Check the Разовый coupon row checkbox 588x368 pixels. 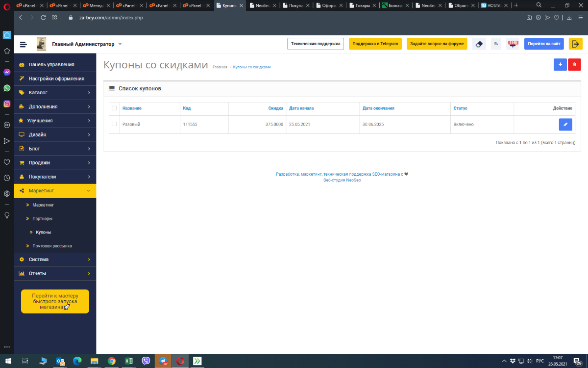pyautogui.click(x=114, y=124)
